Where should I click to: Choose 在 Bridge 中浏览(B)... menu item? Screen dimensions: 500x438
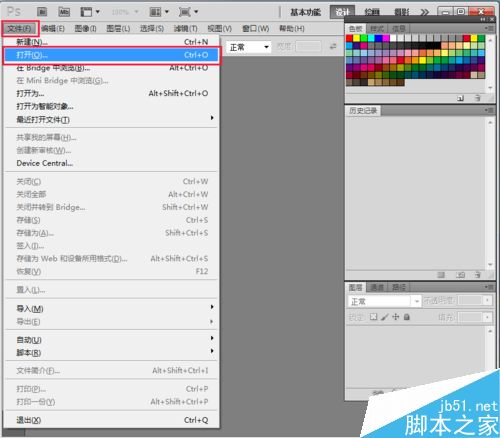(111, 68)
